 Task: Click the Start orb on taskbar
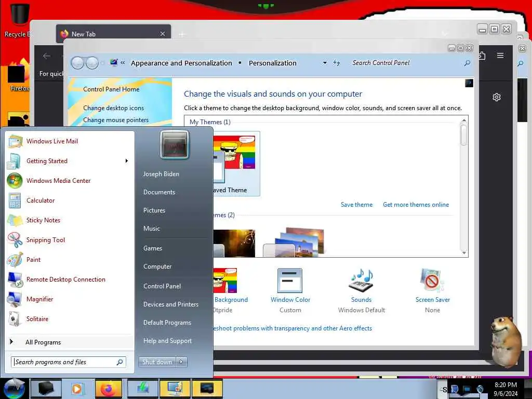point(14,389)
